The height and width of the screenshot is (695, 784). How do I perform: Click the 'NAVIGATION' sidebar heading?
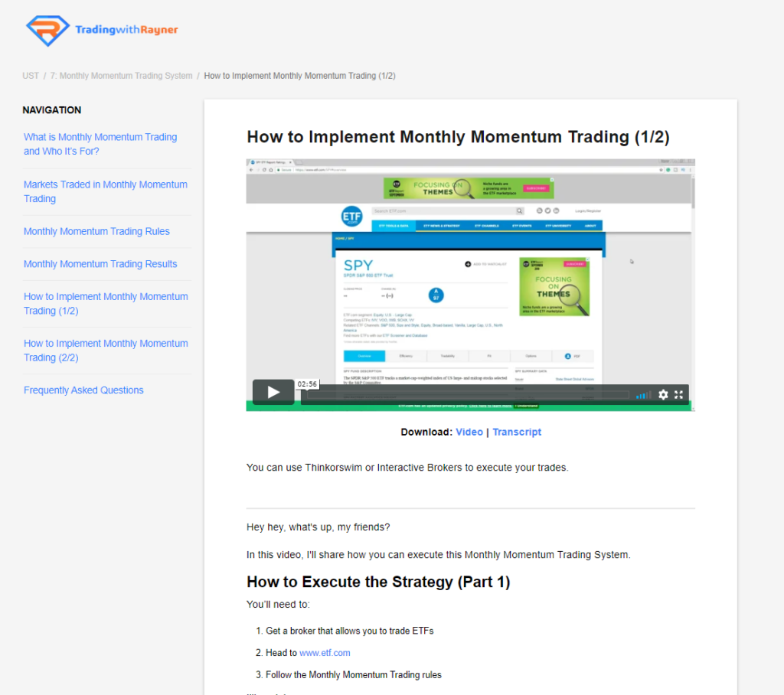coord(51,110)
